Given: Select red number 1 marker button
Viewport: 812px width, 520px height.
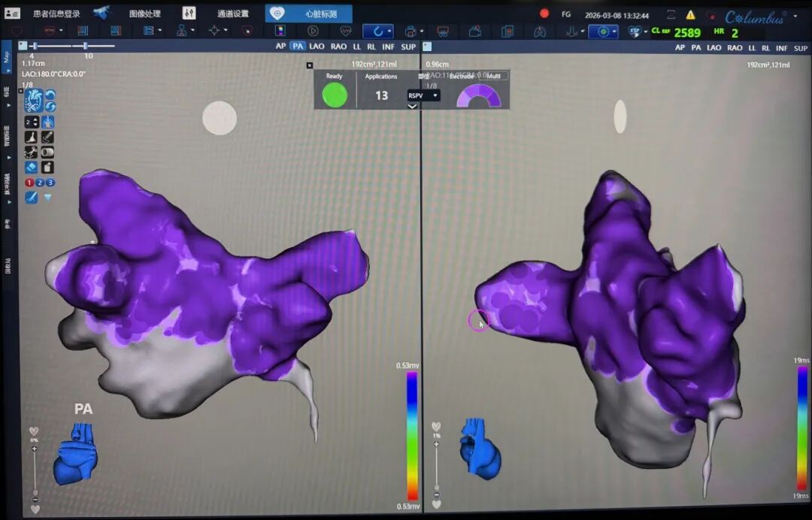Looking at the screenshot, I should tap(29, 183).
